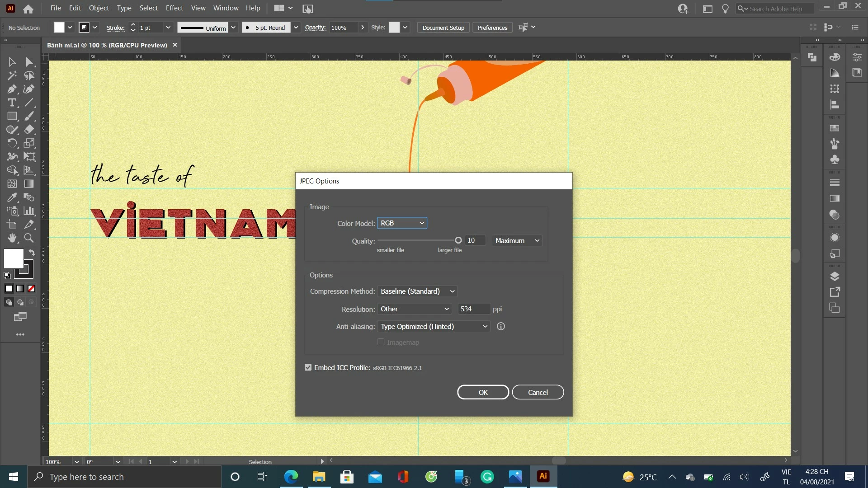Open the Anti-aliasing dropdown
Screen dimensions: 868x488
coord(434,326)
